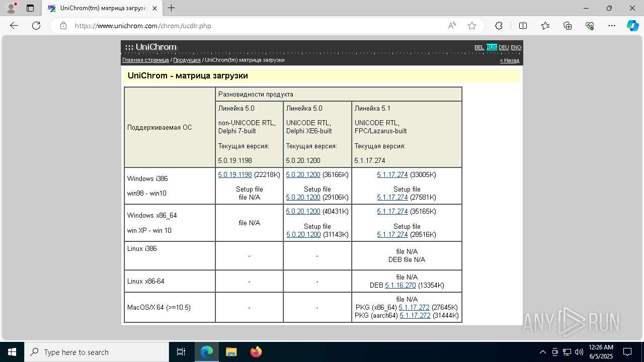Show hidden system tray icons
The image size is (644, 362).
[542, 352]
